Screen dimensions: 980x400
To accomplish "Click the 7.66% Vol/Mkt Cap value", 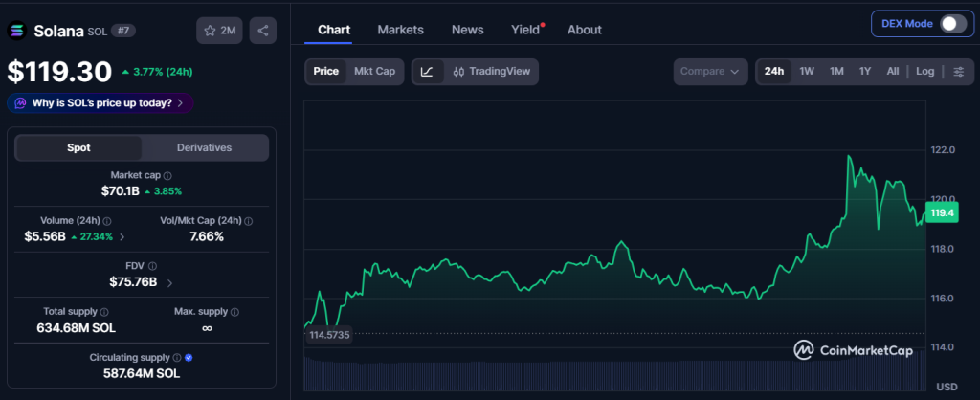I will click(207, 237).
